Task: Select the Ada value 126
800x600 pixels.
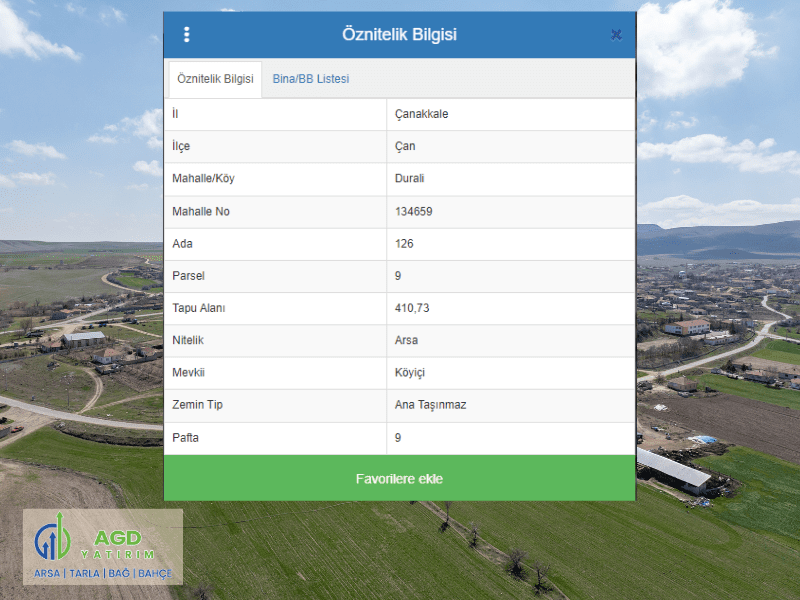Action: pos(404,244)
